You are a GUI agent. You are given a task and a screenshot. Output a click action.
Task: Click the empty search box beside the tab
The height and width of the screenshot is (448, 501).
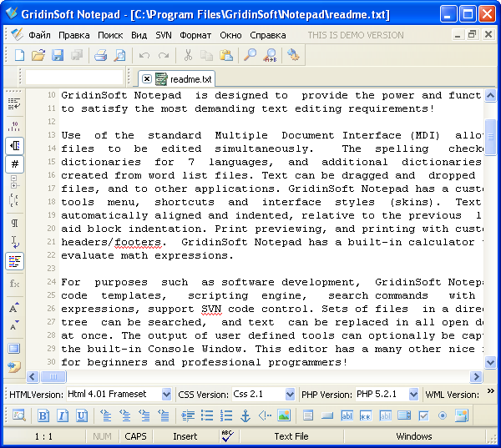pyautogui.click(x=74, y=78)
